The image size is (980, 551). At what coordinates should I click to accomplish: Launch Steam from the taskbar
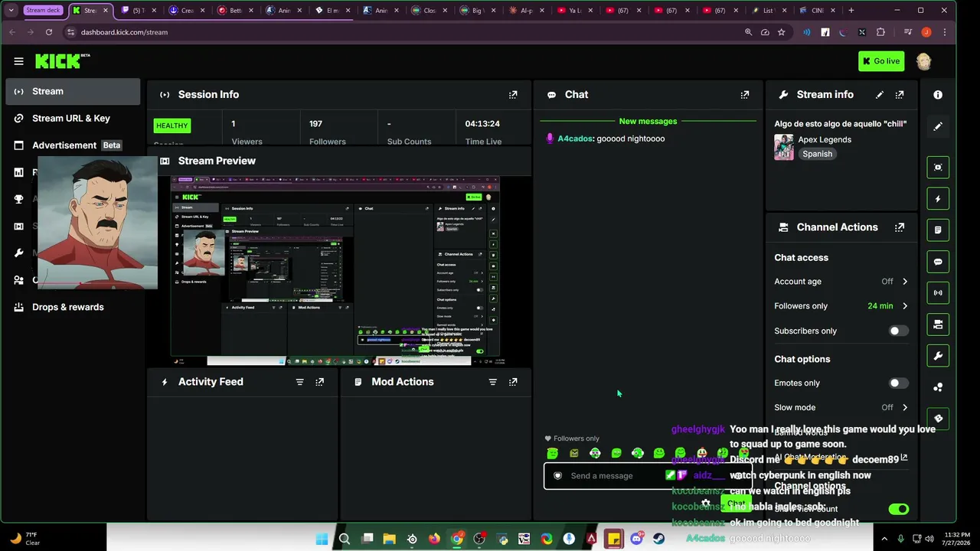(x=659, y=539)
